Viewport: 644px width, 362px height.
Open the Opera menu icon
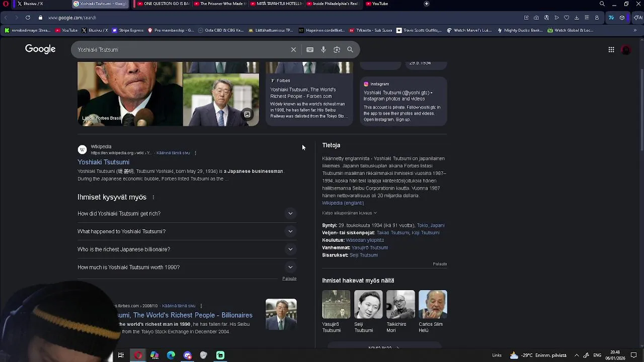(x=6, y=4)
